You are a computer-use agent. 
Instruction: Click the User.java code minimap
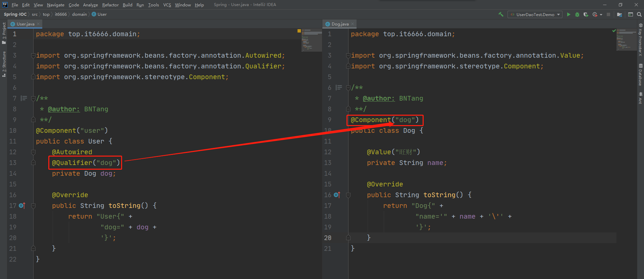(312, 40)
